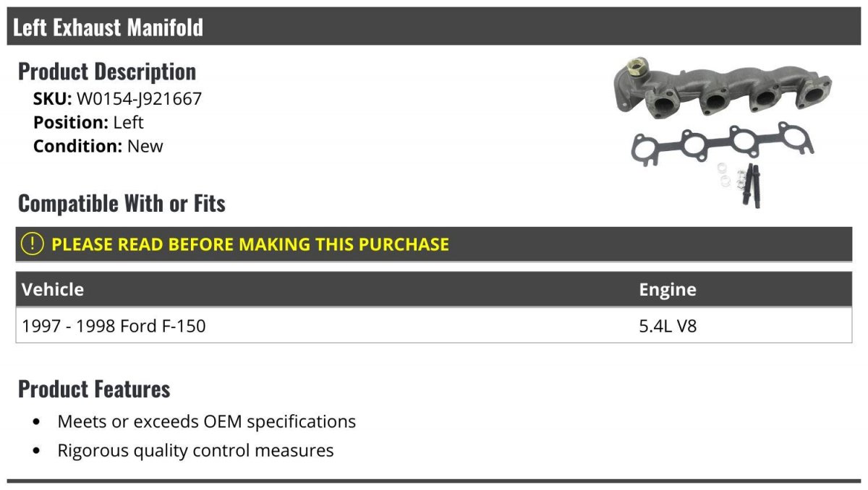Screen dimensions: 868x490
Task: Click the yellow exclamation warning icon
Action: (33, 244)
